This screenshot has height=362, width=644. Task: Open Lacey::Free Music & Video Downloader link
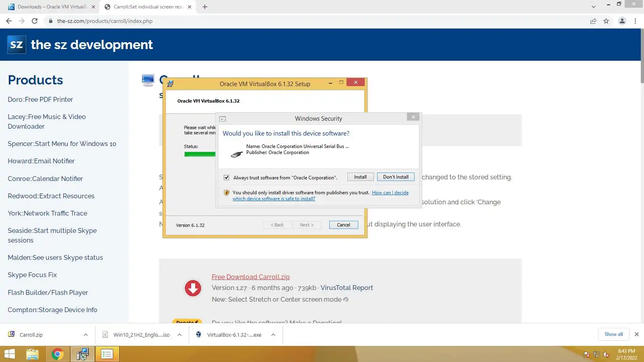tap(47, 121)
